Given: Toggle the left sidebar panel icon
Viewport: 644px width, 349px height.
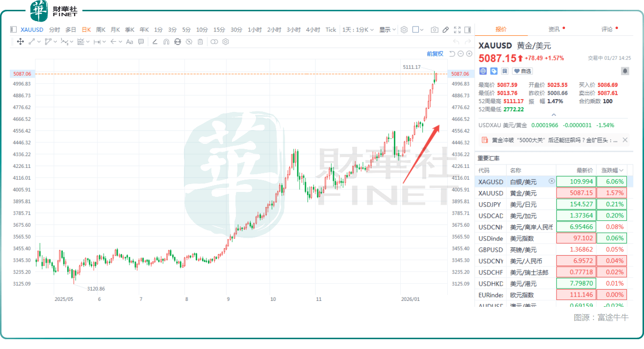Looking at the screenshot, I should [13, 29].
